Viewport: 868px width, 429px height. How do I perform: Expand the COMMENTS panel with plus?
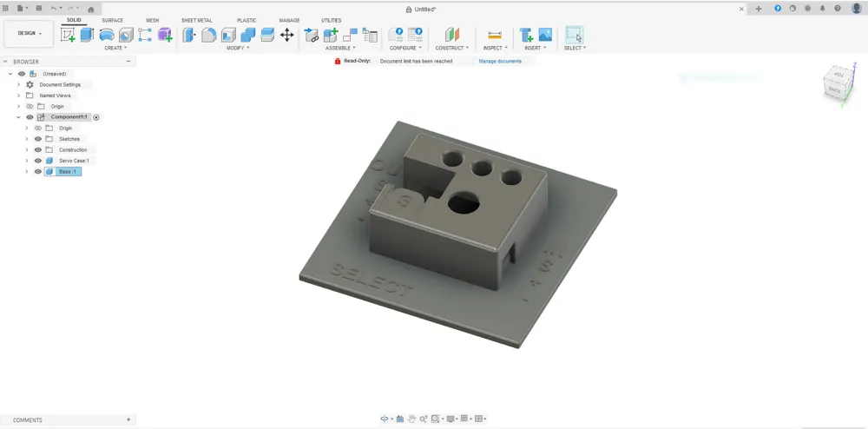(x=128, y=420)
